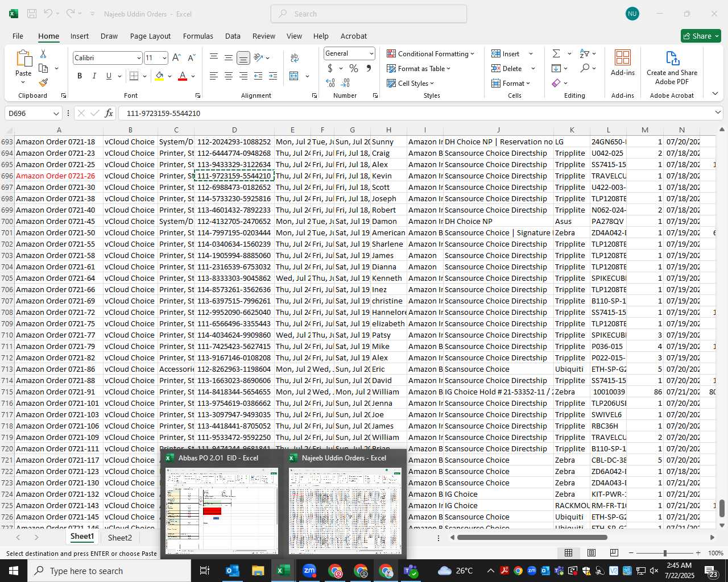
Task: Click Increase Font Size icon
Action: coord(176,58)
